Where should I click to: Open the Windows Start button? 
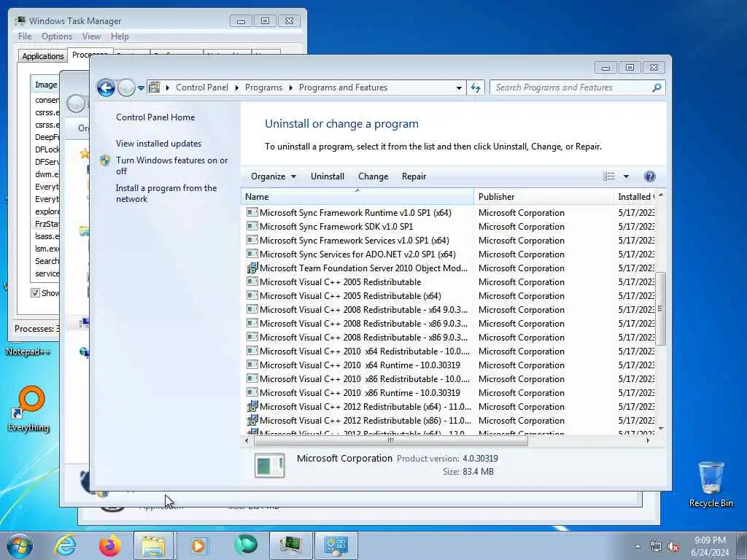[19, 545]
